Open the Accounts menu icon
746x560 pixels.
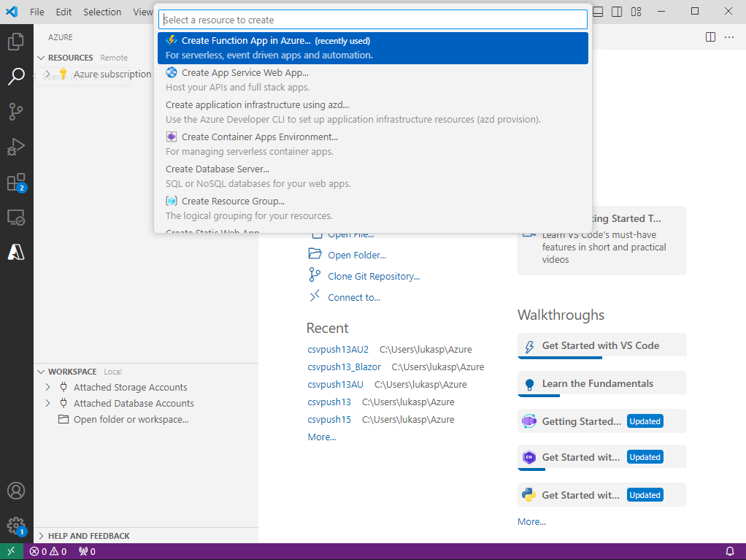point(16,491)
